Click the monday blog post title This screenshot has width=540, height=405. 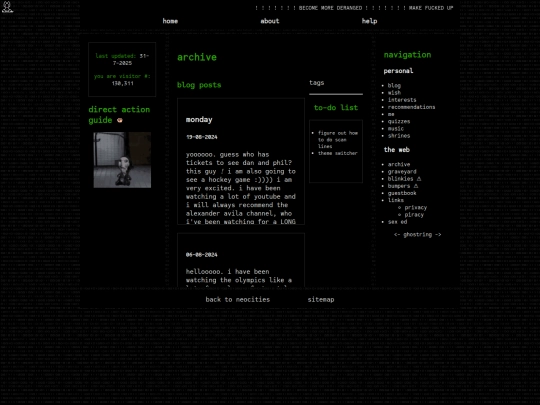point(199,120)
